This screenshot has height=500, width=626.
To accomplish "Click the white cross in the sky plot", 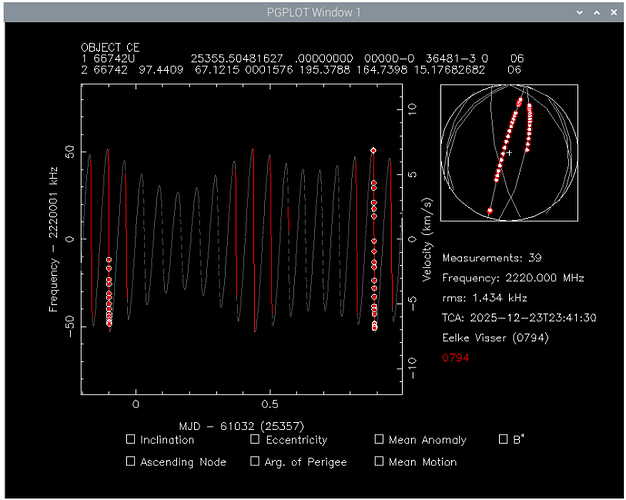I will [x=509, y=153].
